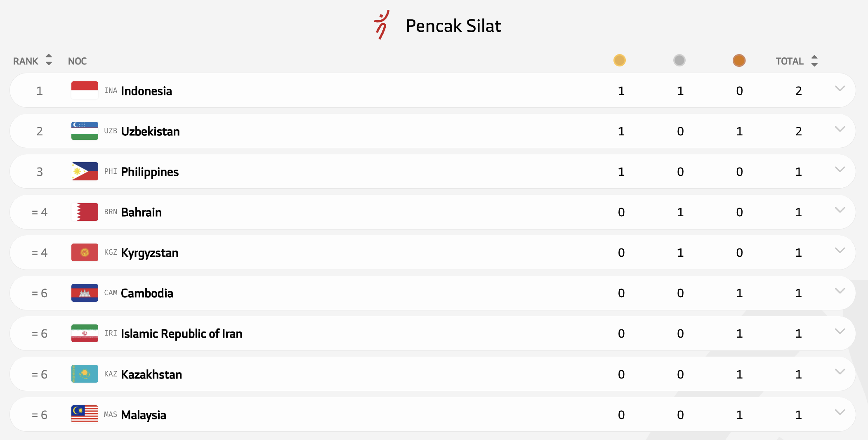Sort the table by TOTAL arrows
This screenshot has height=440, width=868.
tap(814, 61)
